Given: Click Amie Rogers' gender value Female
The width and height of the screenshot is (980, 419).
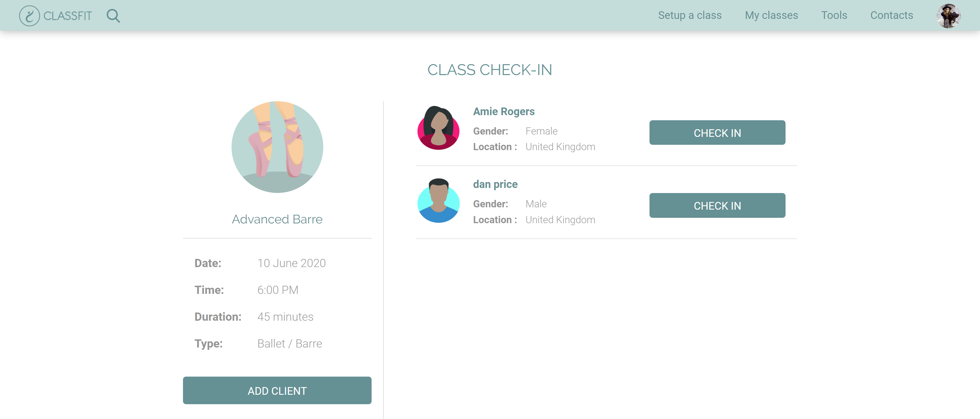Looking at the screenshot, I should pyautogui.click(x=541, y=131).
